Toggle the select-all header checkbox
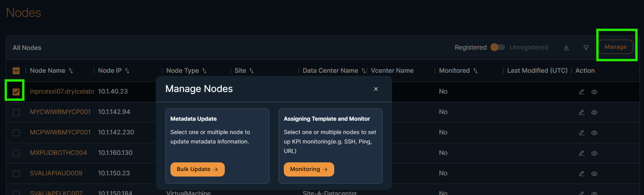Image resolution: width=644 pixels, height=195 pixels. pyautogui.click(x=16, y=71)
